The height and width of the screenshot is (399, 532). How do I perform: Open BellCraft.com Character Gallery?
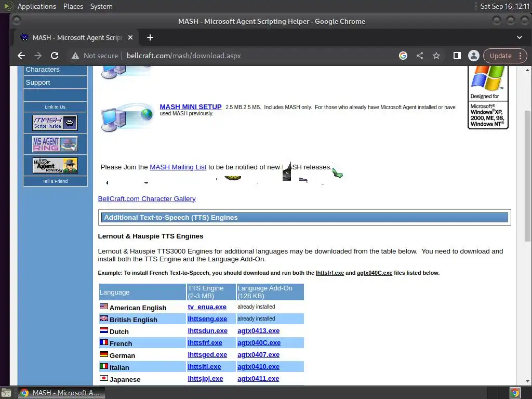pyautogui.click(x=147, y=199)
